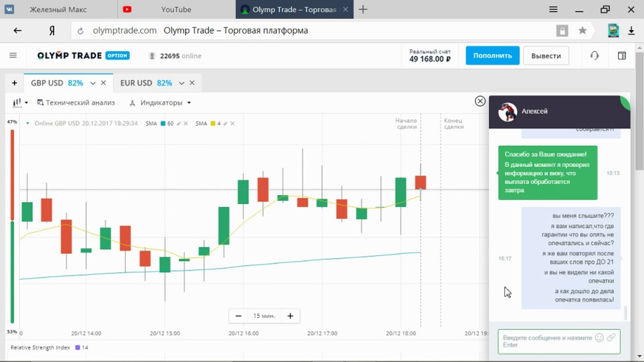The width and height of the screenshot is (644, 362).
Task: Open browser downloads arrow icon
Action: coord(631,31)
